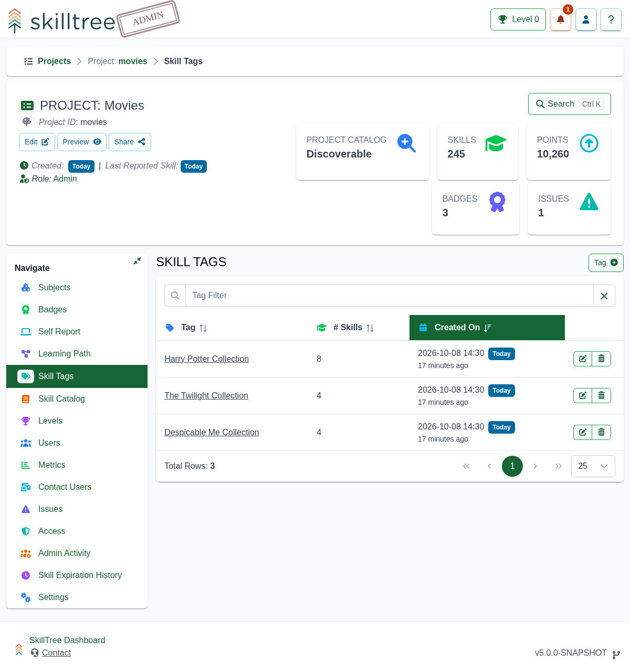The height and width of the screenshot is (672, 630).
Task: Click the Tag plus button
Action: 606,262
